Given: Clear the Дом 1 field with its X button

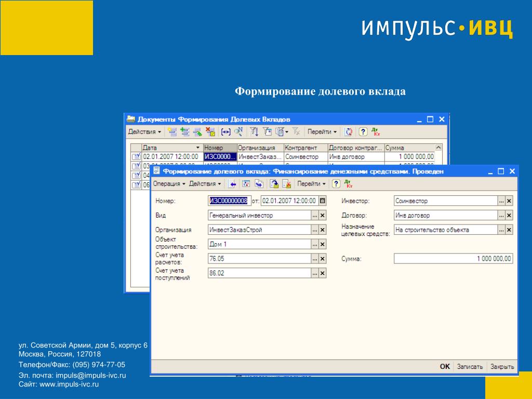Looking at the screenshot, I should (x=323, y=244).
